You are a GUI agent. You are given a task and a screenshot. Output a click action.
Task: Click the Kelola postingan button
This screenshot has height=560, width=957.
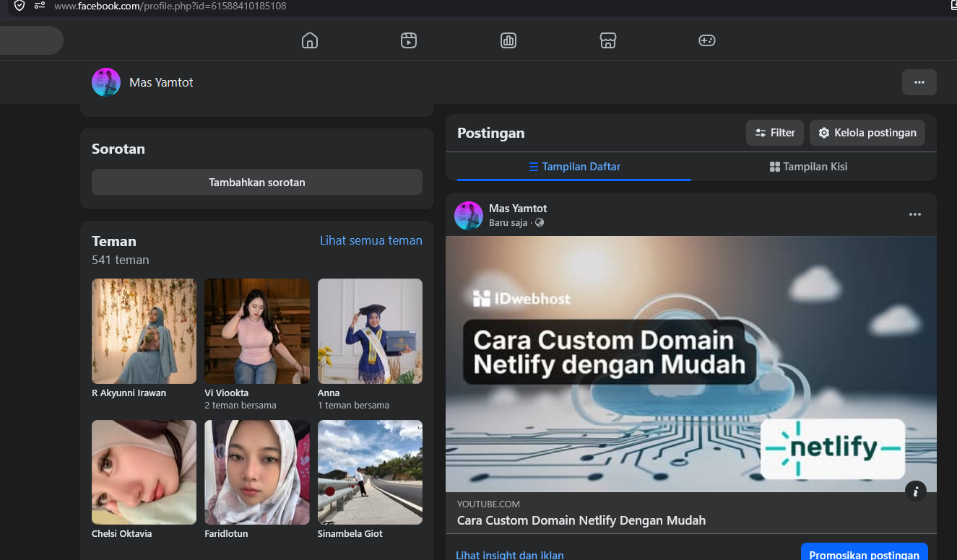tap(867, 133)
